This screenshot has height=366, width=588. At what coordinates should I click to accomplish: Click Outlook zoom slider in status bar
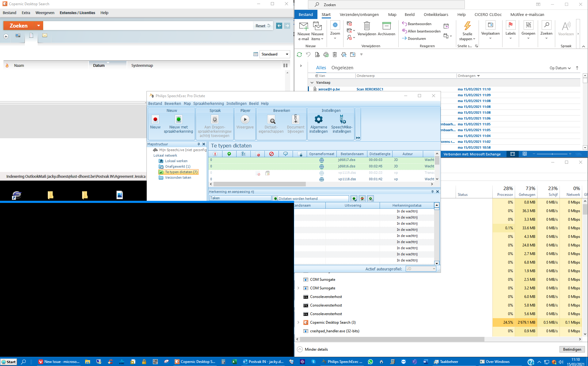(552, 154)
